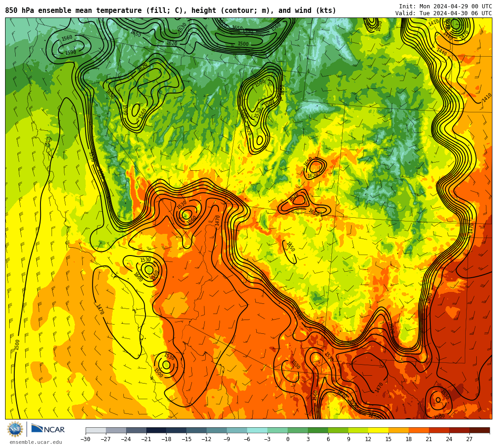Click the 12 colorbar label
The image size is (497, 448).
(369, 439)
